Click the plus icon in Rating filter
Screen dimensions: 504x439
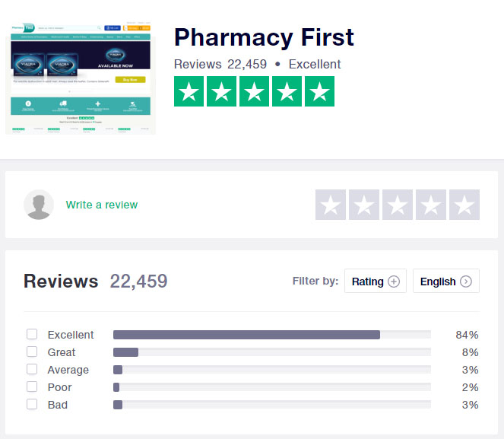(x=394, y=282)
